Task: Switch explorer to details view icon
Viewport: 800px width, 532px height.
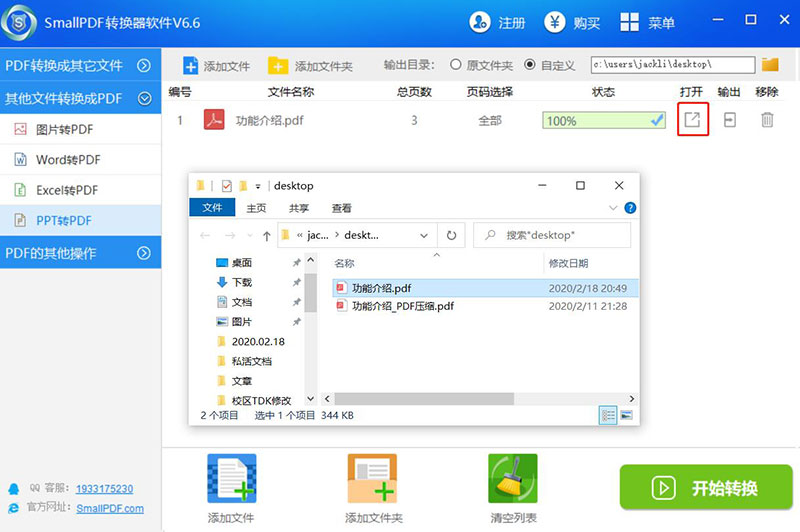Action: coord(608,415)
